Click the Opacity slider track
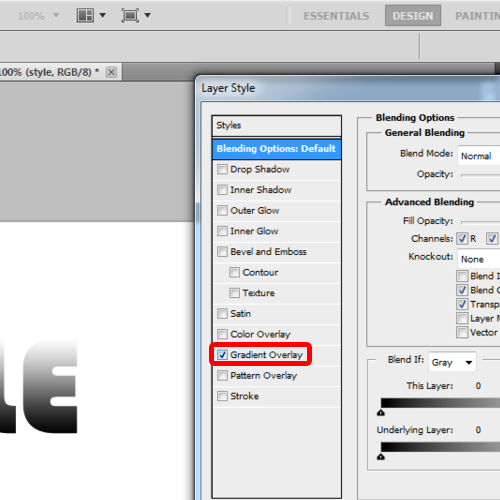 pos(480,175)
